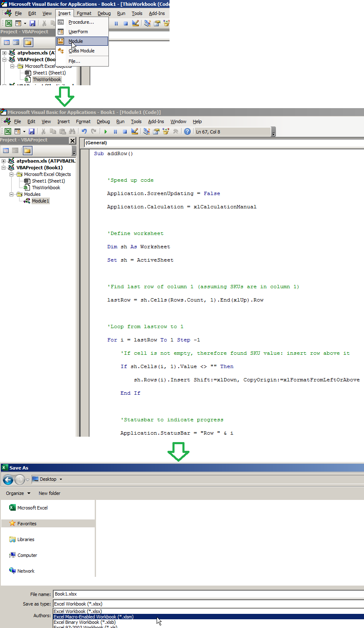Click the blue Help question mark icon

[x=187, y=131]
